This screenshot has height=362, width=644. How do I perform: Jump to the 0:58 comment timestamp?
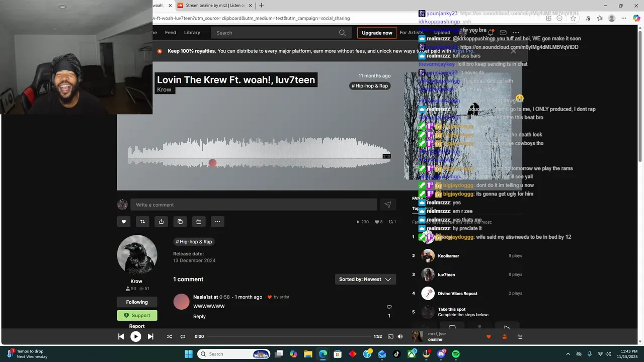tap(224, 297)
